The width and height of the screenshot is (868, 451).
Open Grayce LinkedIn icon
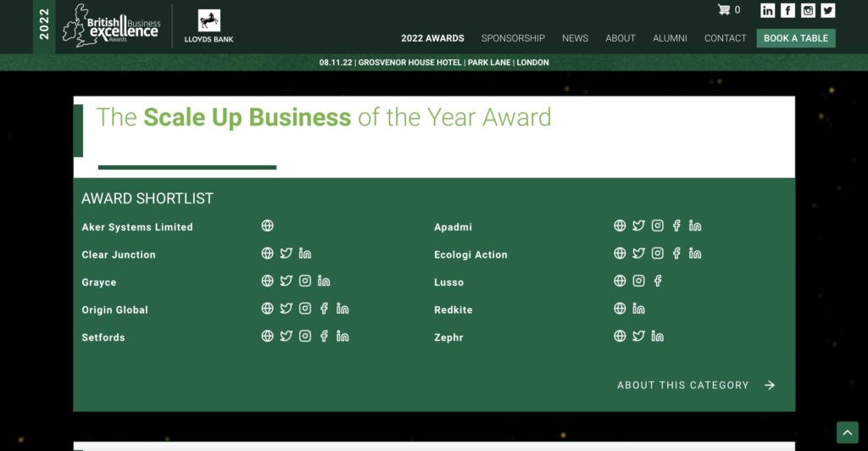(324, 281)
